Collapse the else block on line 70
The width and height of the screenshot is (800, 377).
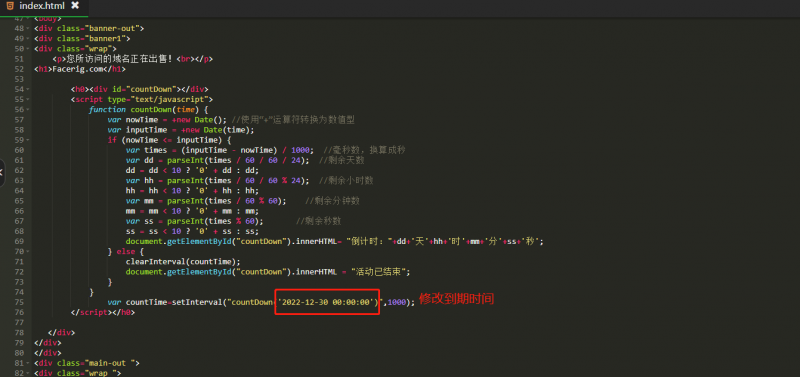pos(29,252)
